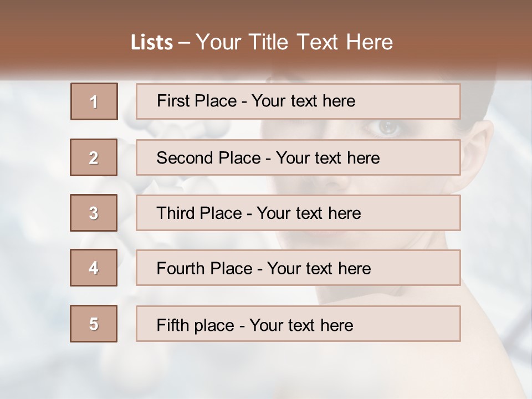532x399 pixels.
Task: Click the woman's bare shoulder in photo
Action: (477, 355)
